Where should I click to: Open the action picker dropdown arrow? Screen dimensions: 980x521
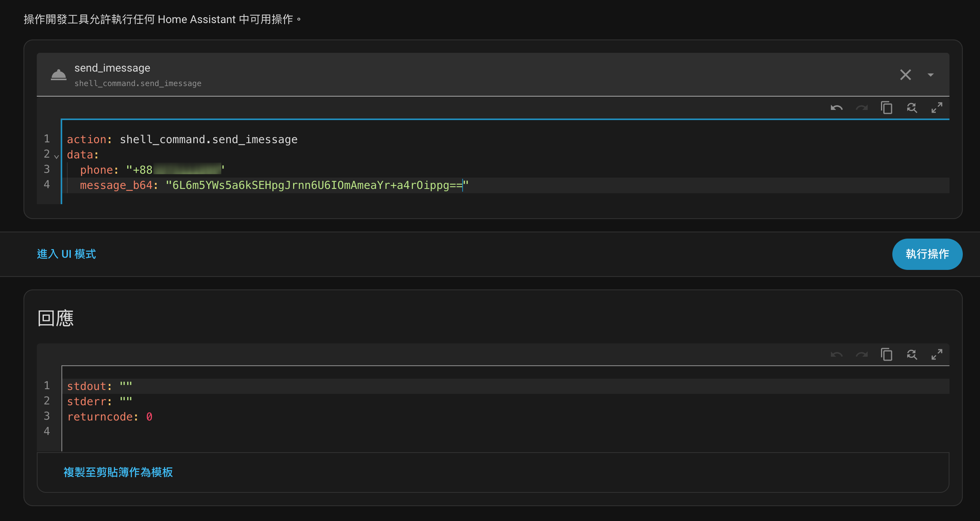[x=930, y=75]
